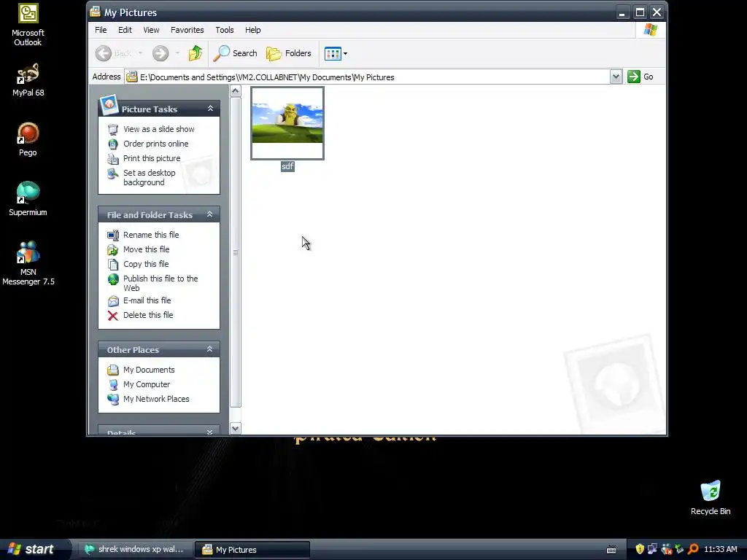Click E-mail this file
This screenshot has height=560, width=747.
point(147,300)
